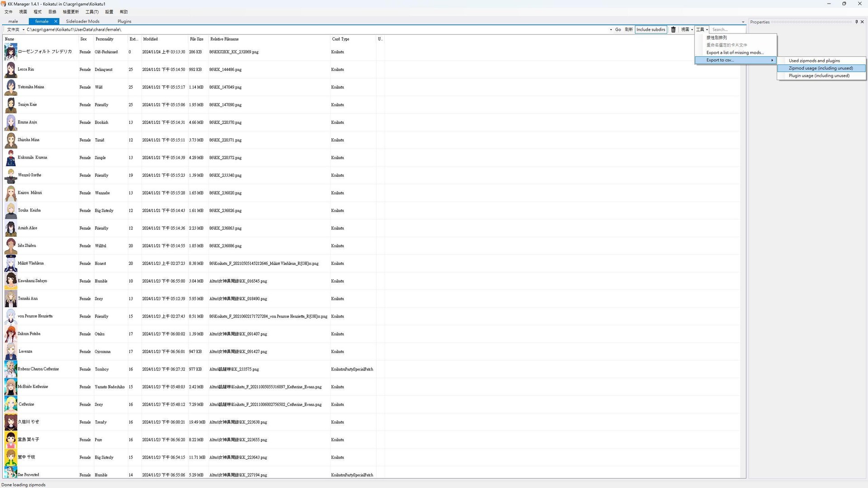The image size is (868, 488).
Task: Open the folder path history dropdown
Action: tap(611, 30)
